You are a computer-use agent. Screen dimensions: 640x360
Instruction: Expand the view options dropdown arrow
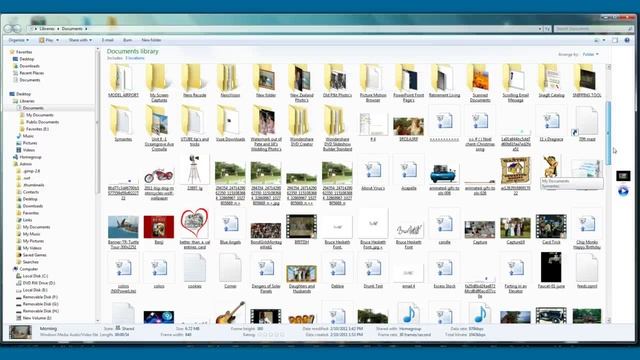(604, 40)
